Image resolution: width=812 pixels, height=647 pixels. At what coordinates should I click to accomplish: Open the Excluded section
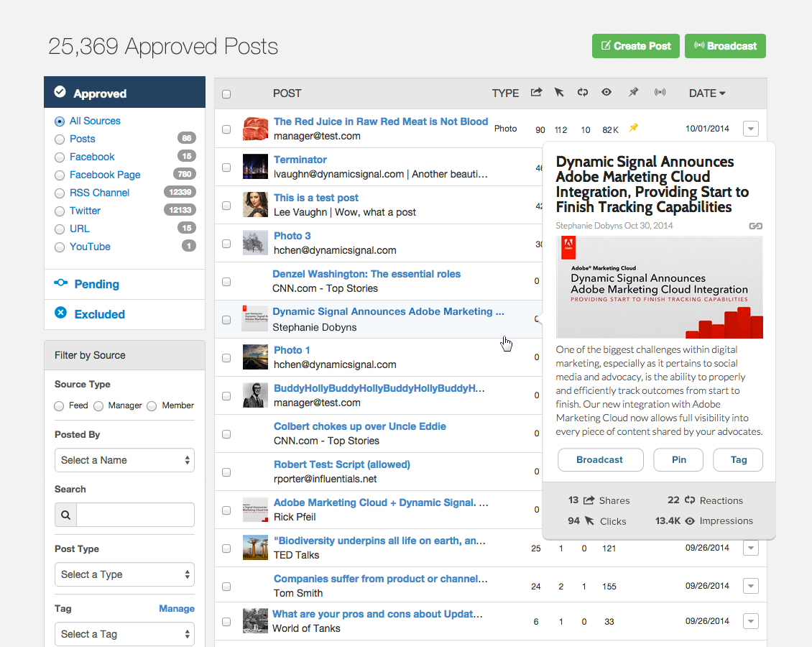[x=99, y=314]
